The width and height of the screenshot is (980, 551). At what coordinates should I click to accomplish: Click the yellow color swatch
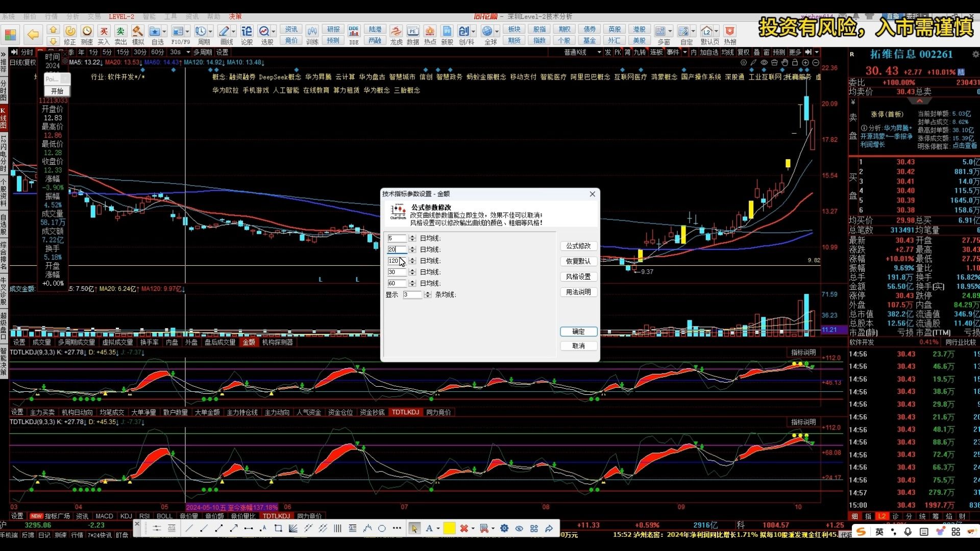click(x=449, y=529)
